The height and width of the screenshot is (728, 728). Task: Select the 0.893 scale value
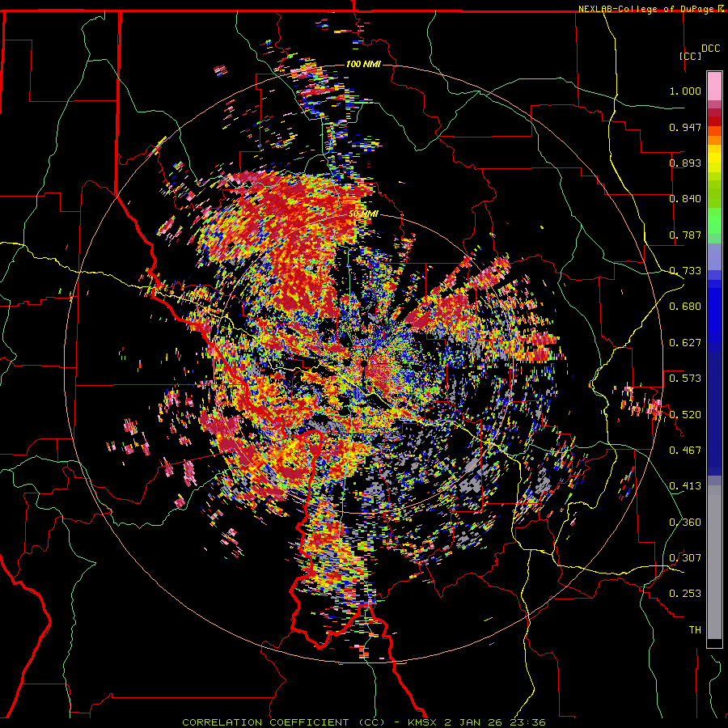click(x=685, y=163)
